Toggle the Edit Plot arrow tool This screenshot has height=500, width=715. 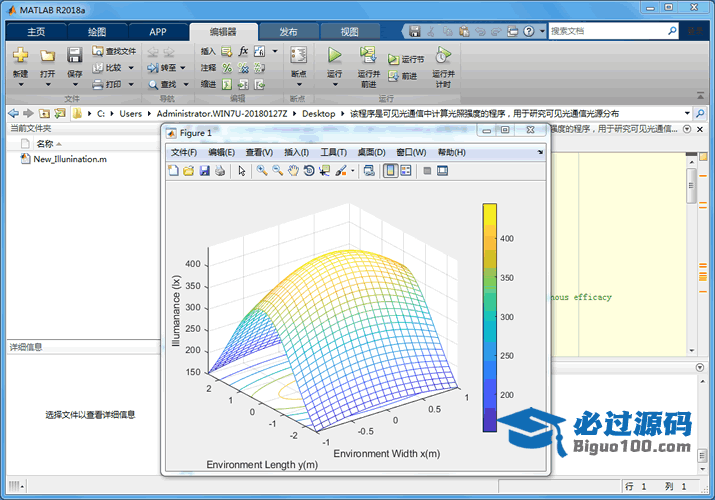[x=242, y=171]
